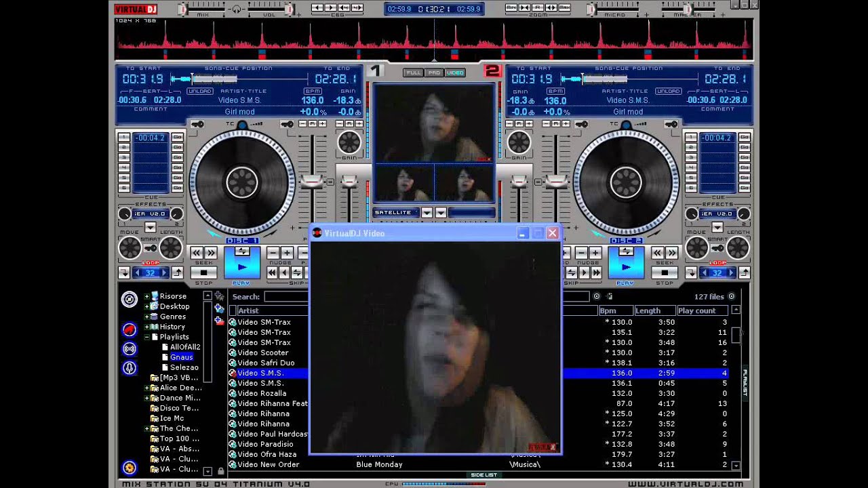Open the broadcast icon in browser sidebar
The width and height of the screenshot is (868, 488).
tap(129, 349)
